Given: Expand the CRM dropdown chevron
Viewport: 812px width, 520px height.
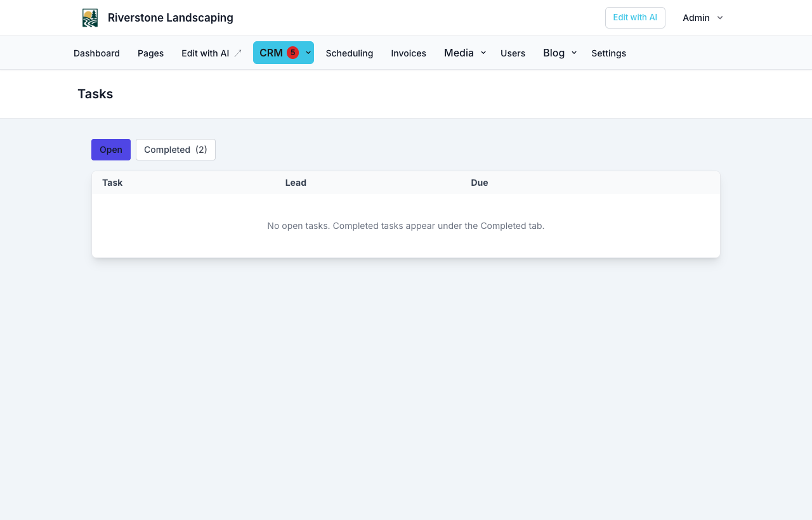Looking at the screenshot, I should click(308, 53).
